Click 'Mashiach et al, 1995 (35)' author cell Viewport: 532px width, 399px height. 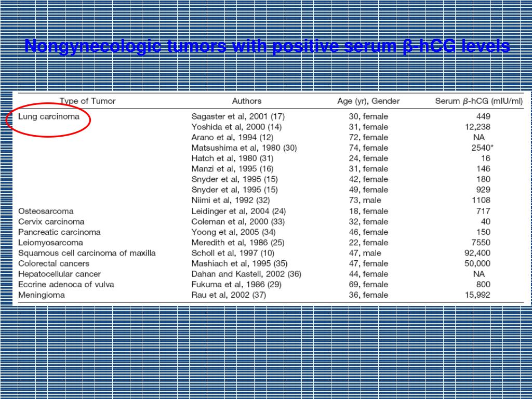tap(240, 263)
